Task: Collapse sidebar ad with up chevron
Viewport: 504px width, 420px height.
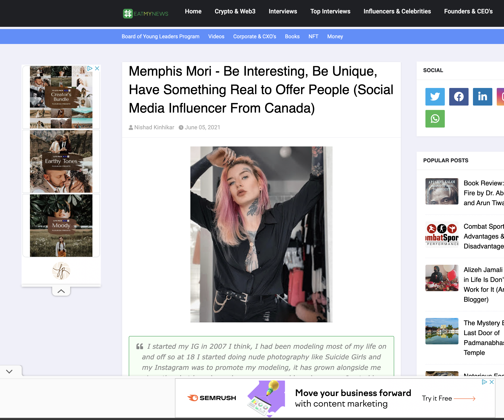Action: (x=61, y=291)
